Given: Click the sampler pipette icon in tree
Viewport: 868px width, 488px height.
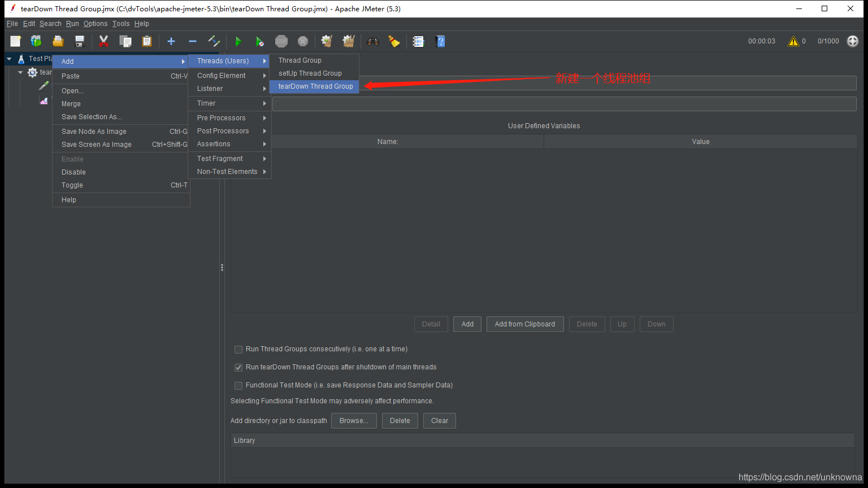Looking at the screenshot, I should [44, 86].
